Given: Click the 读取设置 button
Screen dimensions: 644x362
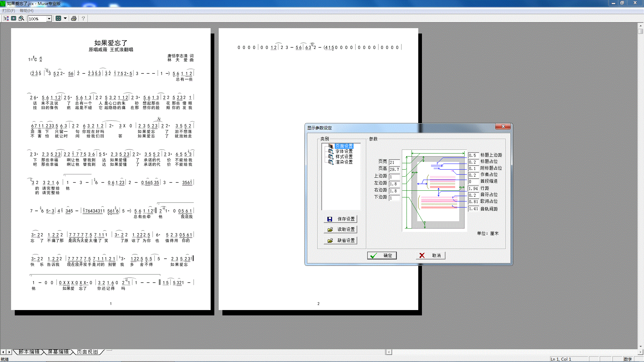Looking at the screenshot, I should (340, 230).
